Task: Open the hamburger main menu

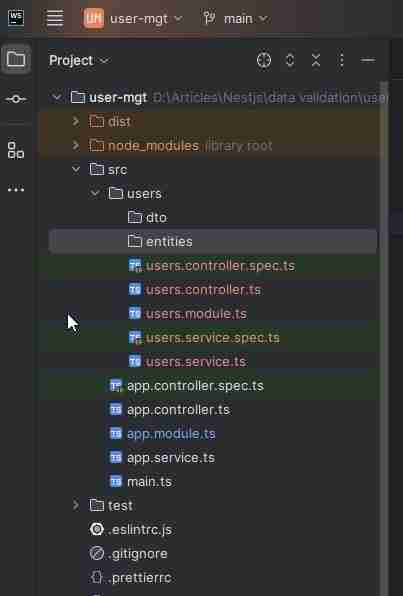Action: point(55,18)
